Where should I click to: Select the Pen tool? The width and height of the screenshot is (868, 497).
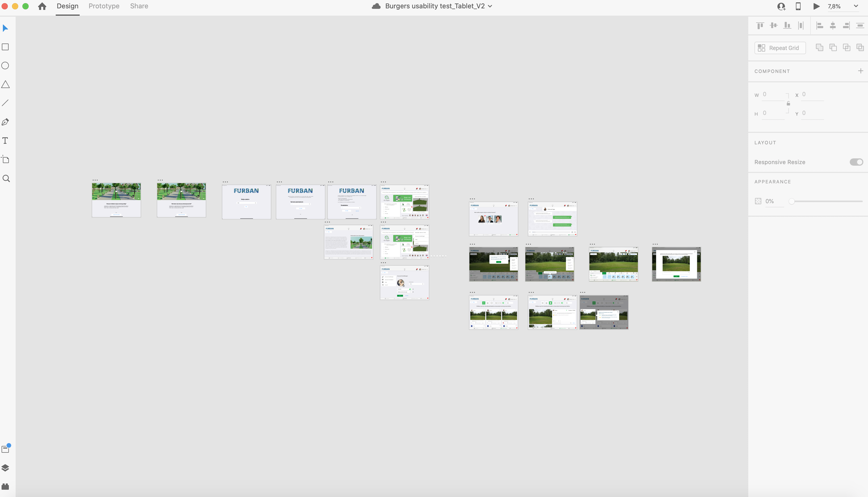coord(5,122)
